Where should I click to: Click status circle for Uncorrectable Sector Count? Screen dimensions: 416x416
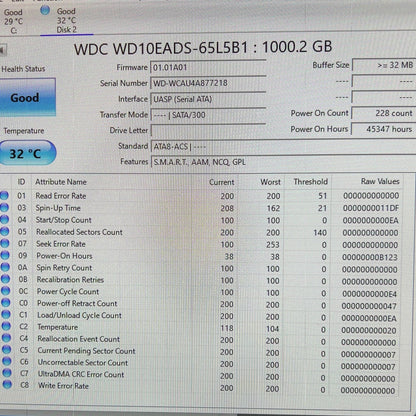(7, 361)
